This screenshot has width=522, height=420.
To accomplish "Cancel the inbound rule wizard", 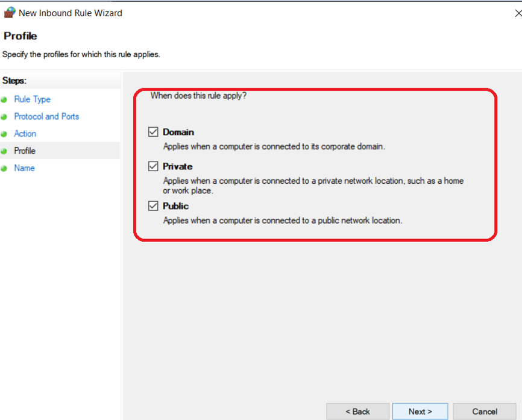I will [485, 412].
